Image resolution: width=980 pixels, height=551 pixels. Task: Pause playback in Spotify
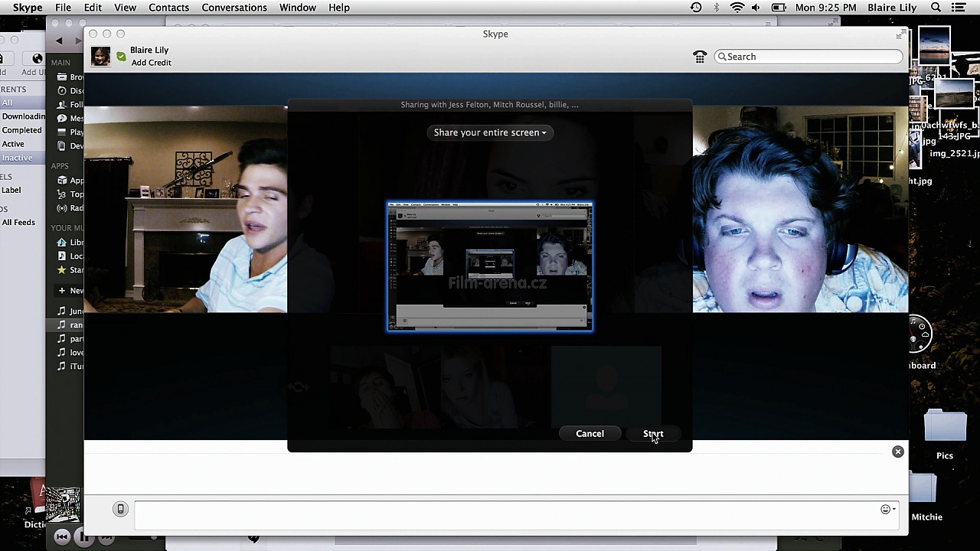83,537
